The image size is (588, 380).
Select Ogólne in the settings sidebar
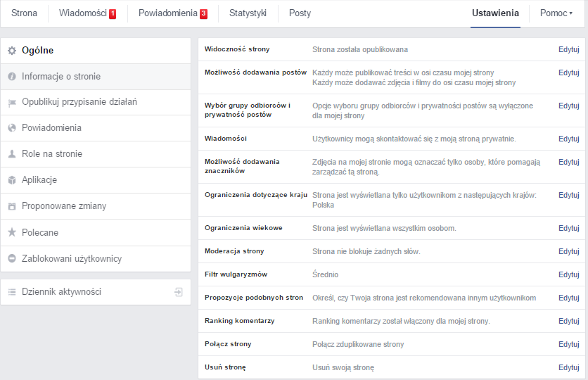[x=96, y=51]
